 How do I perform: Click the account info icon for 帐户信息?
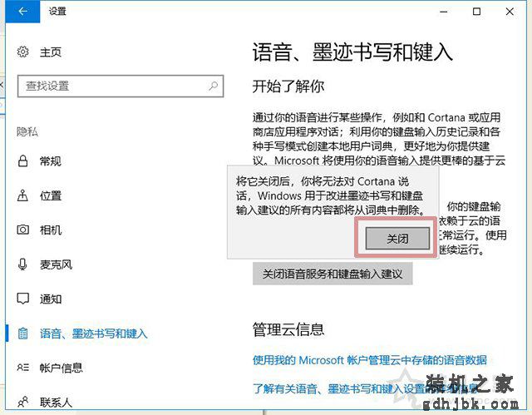point(22,368)
